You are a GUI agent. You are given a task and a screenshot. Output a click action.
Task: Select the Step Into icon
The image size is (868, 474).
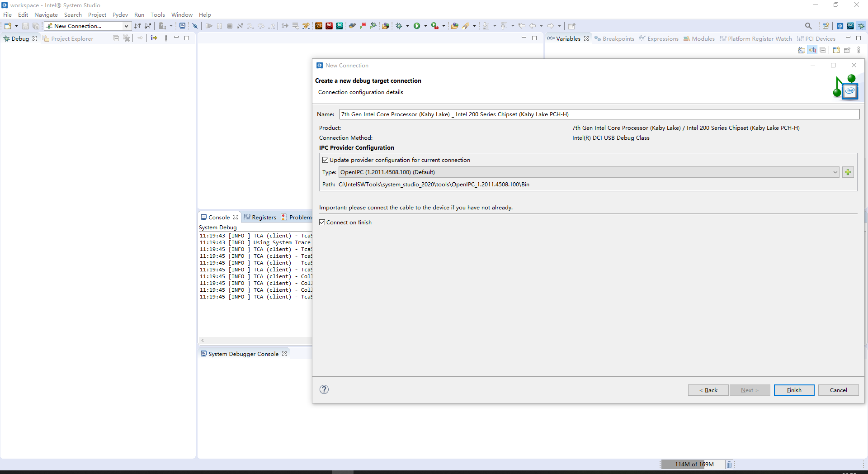(250, 26)
